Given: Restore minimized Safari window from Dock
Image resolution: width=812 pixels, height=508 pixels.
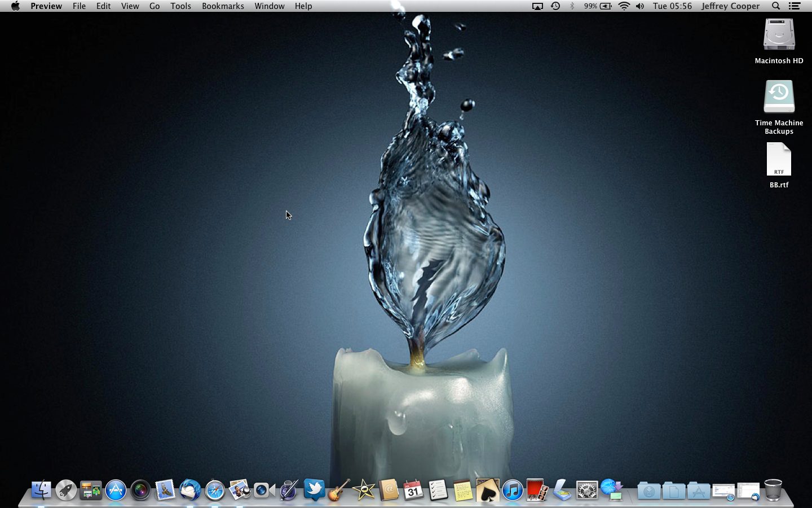Looking at the screenshot, I should point(723,492).
